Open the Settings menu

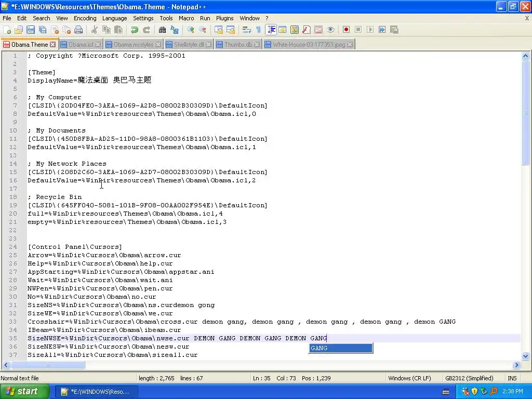click(143, 18)
